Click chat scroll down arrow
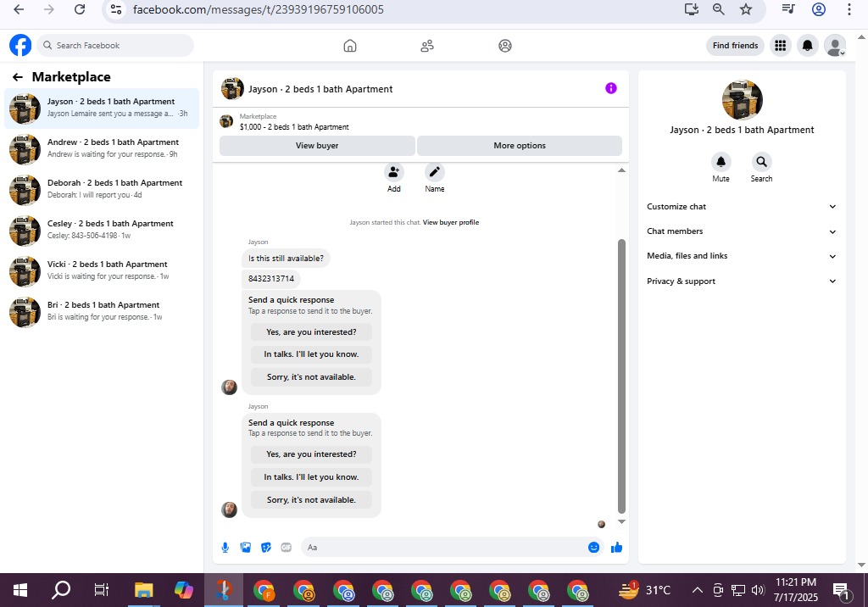Image resolution: width=868 pixels, height=607 pixels. click(x=621, y=521)
